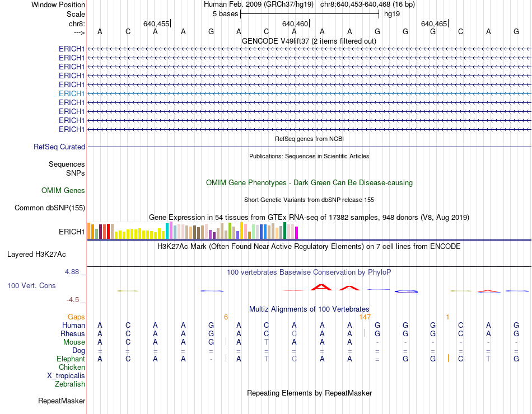Click the "hg19" text beside the scale bar
The height and width of the screenshot is (414, 532).
click(392, 14)
